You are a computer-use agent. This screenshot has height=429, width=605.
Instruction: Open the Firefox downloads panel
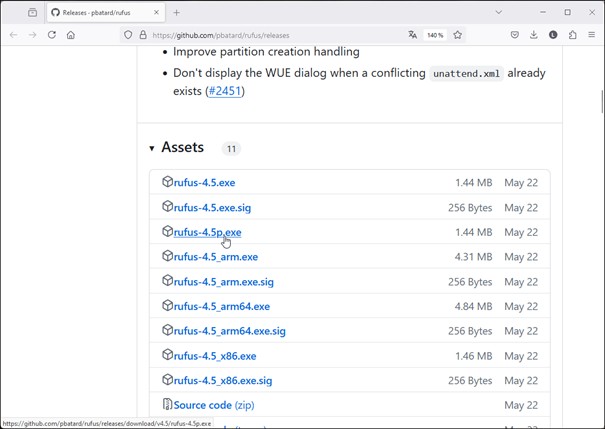point(534,35)
